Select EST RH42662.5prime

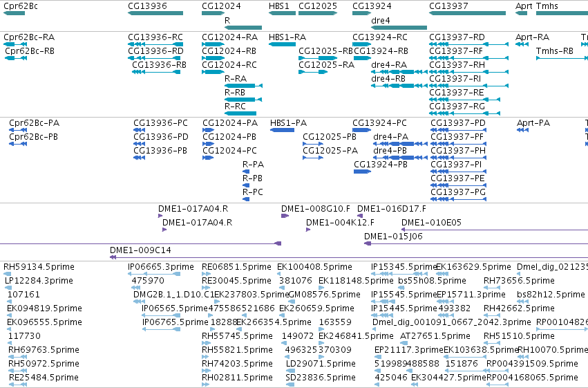[519, 308]
